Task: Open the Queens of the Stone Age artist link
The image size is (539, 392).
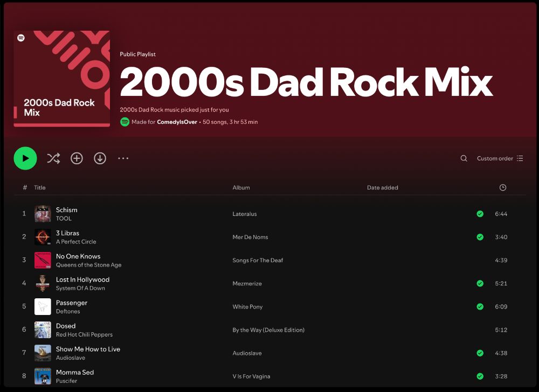Action: click(x=89, y=265)
